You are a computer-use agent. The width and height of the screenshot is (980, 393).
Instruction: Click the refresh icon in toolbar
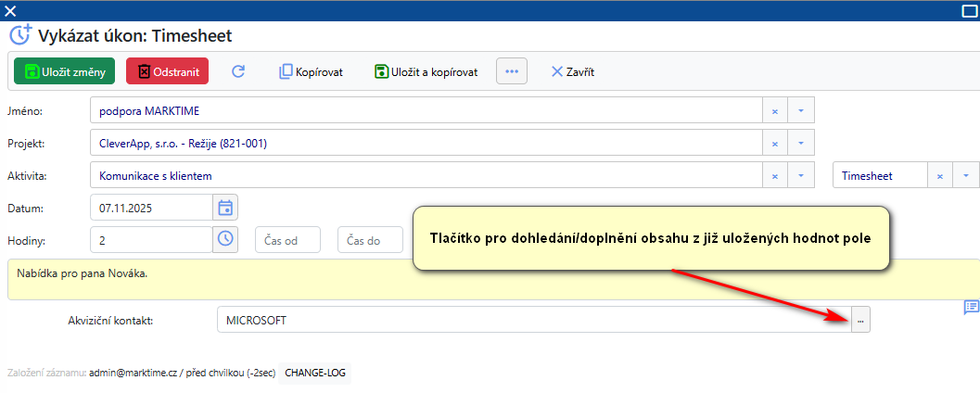[238, 71]
